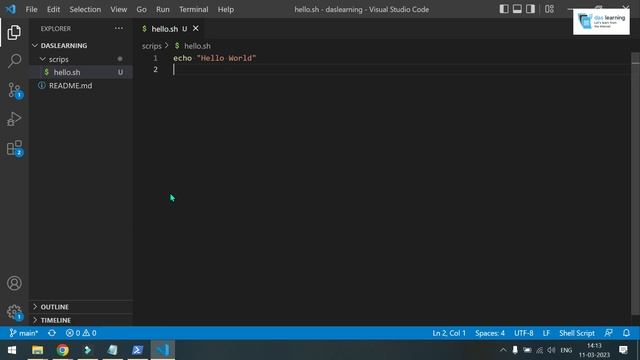The height and width of the screenshot is (360, 640).
Task: Open Customize Layout icon in title bar
Action: 549,9
